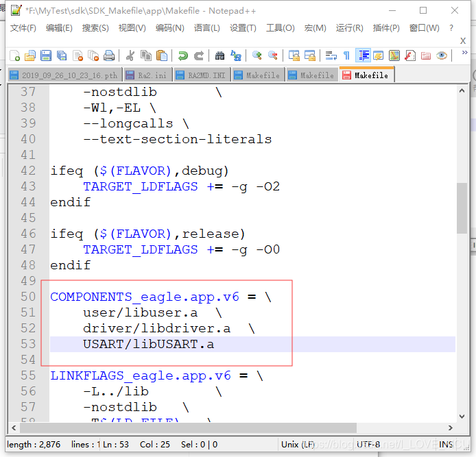Open Find with the binoculars icon
The image size is (476, 457).
point(219,55)
